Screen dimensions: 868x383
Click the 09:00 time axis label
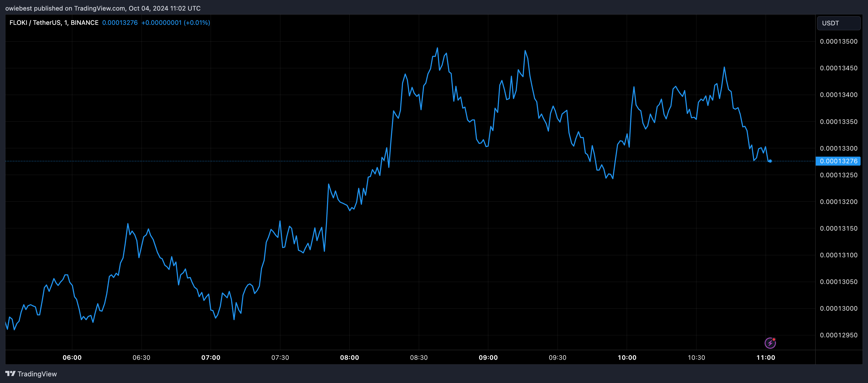(488, 357)
